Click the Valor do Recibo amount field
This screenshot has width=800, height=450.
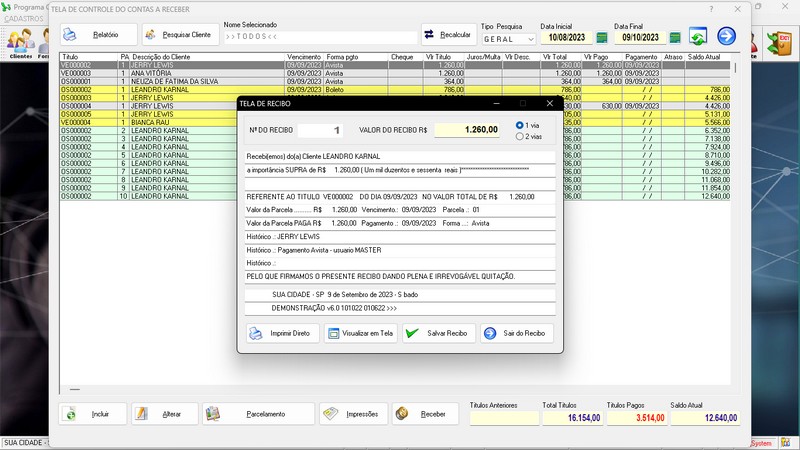click(467, 130)
